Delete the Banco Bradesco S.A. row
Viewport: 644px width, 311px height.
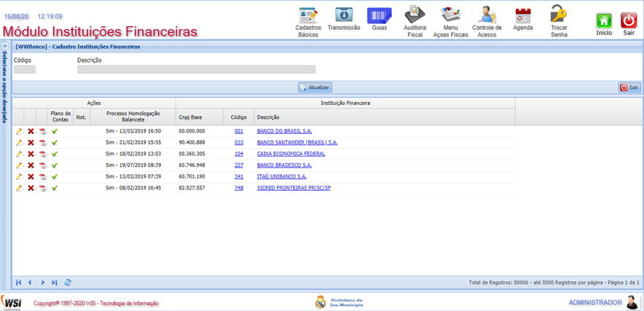31,165
